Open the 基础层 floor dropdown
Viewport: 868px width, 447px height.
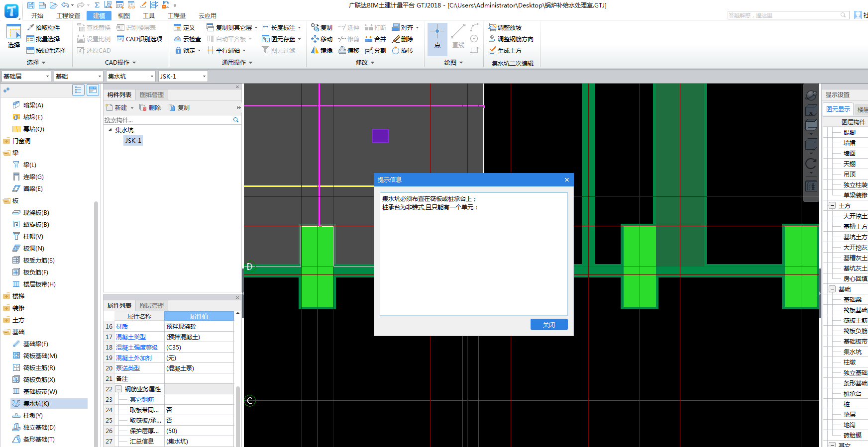(26, 76)
